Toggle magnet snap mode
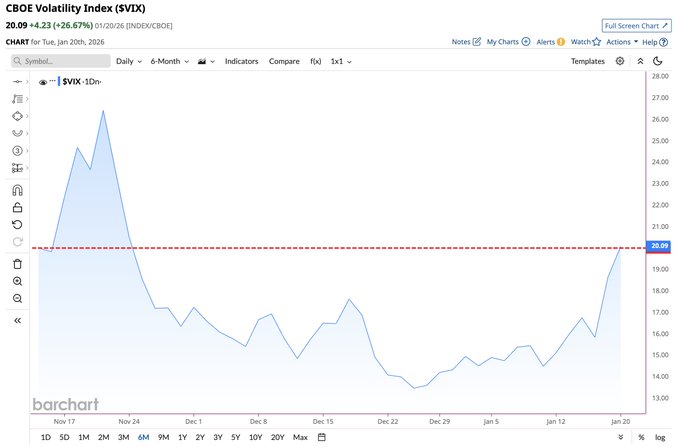 pos(17,190)
